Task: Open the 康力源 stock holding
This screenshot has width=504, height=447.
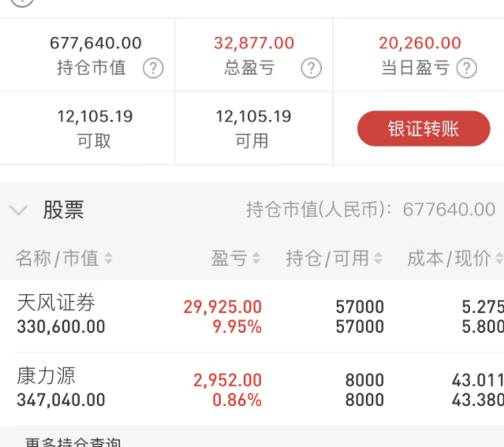Action: [x=252, y=389]
